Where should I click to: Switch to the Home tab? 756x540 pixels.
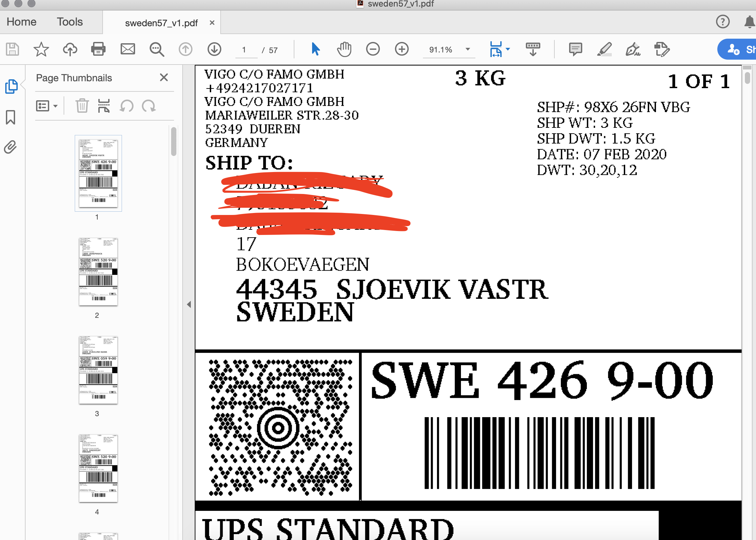(x=22, y=22)
